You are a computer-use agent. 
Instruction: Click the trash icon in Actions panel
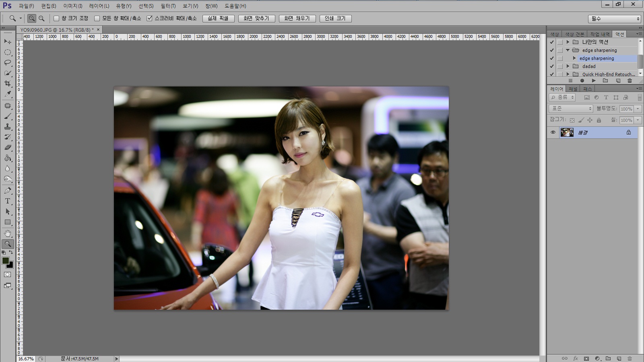click(x=630, y=81)
